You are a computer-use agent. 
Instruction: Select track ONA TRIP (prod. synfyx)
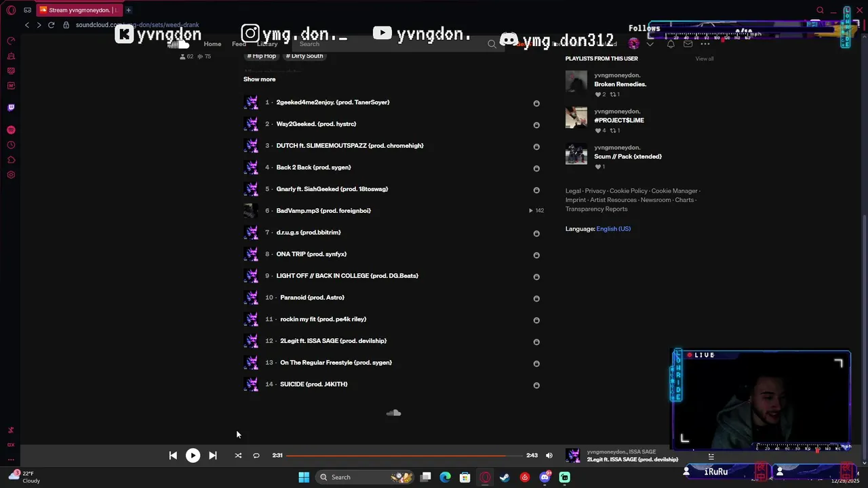point(311,254)
